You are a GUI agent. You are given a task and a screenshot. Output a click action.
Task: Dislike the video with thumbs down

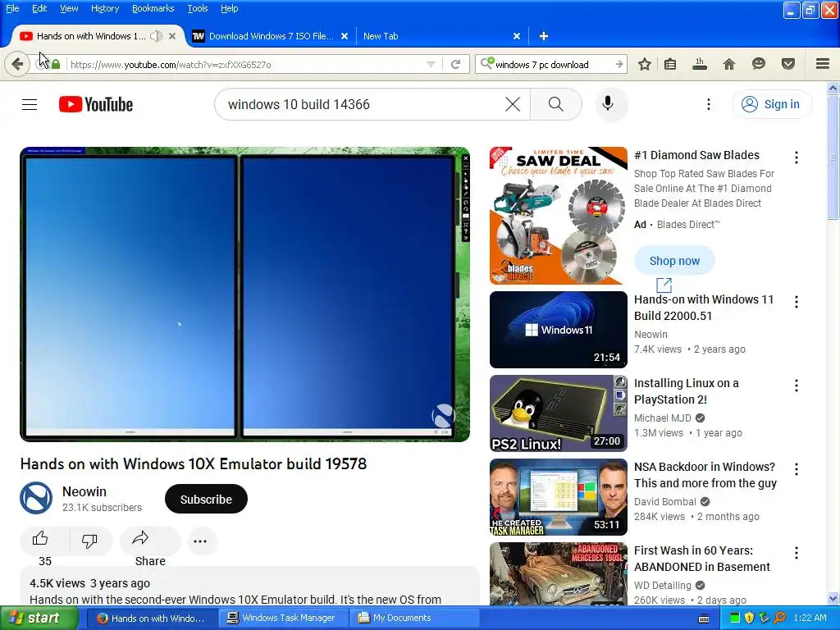pyautogui.click(x=89, y=541)
